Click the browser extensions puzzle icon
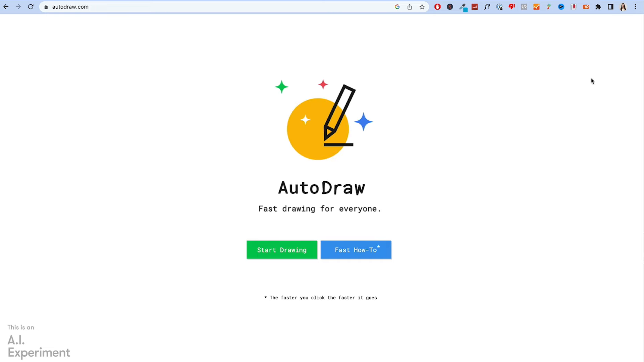Screen dimensions: 644x362 [598, 7]
